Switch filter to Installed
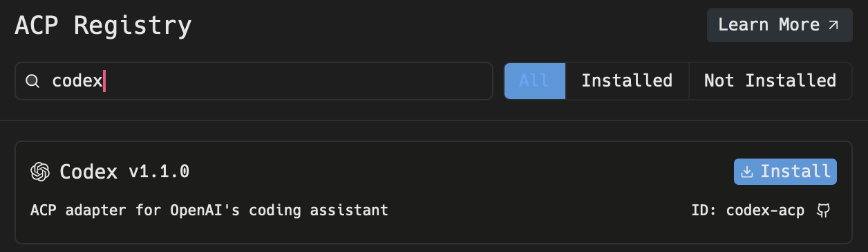The image size is (868, 252). point(627,81)
